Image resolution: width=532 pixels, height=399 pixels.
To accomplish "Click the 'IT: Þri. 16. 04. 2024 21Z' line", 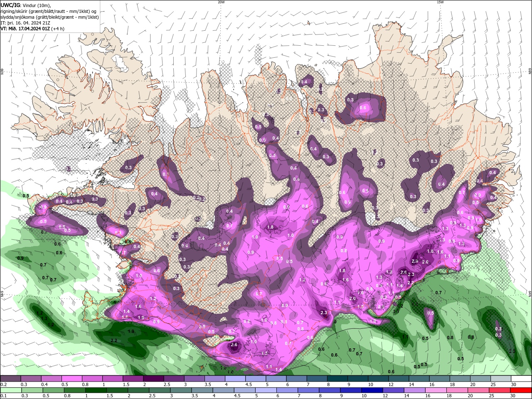I will 25,23.
